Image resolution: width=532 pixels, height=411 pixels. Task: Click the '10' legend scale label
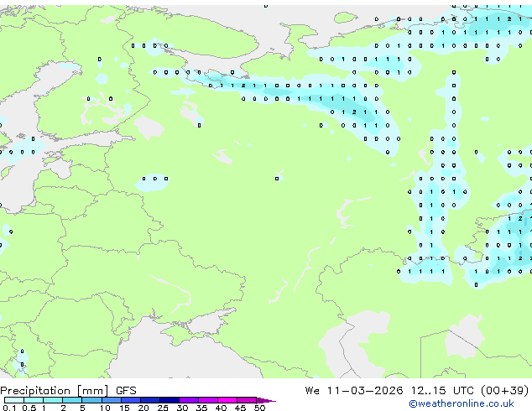pos(105,408)
